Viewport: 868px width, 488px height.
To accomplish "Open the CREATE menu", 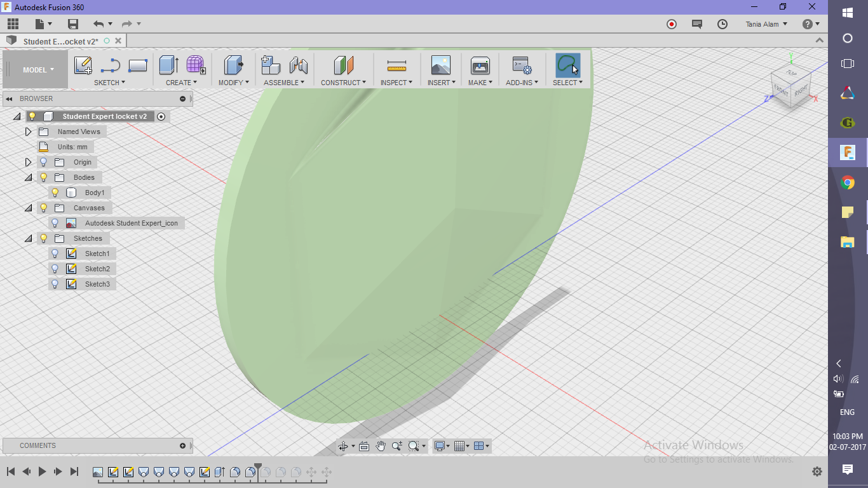I will pos(182,83).
